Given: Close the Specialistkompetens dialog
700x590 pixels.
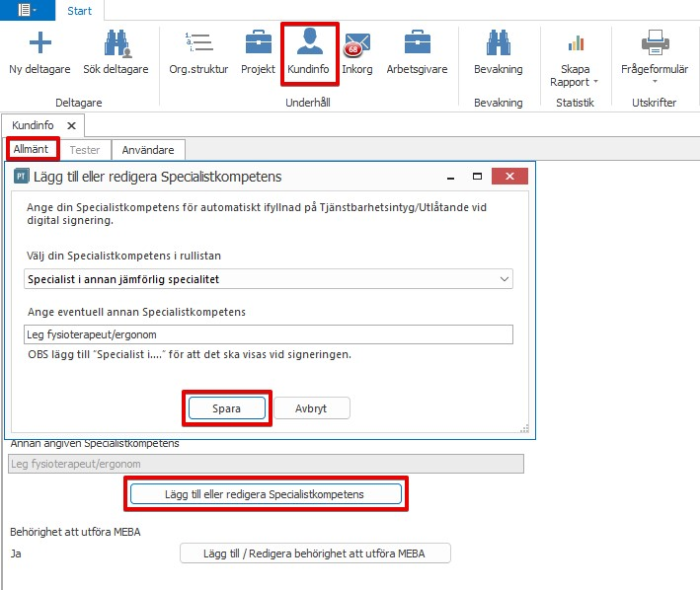Looking at the screenshot, I should (509, 177).
